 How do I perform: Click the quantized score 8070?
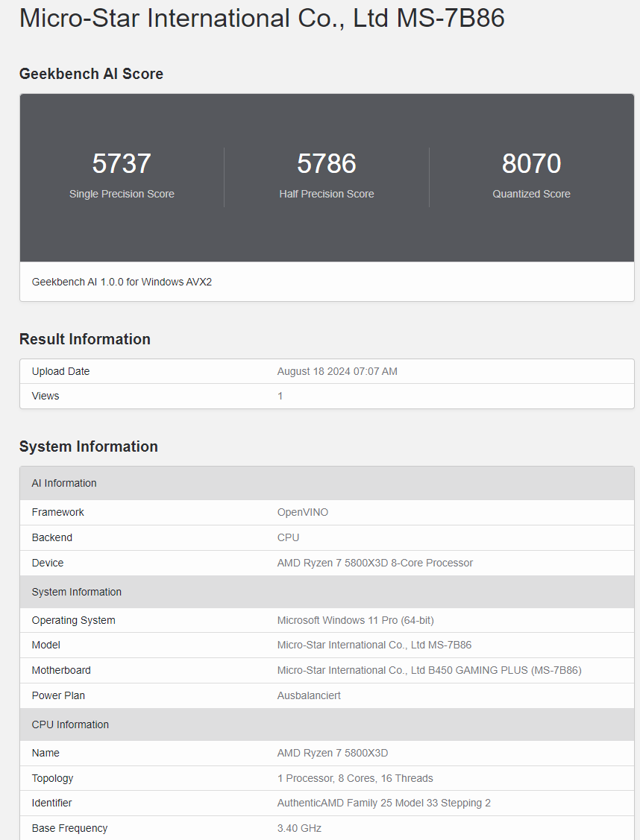[x=531, y=163]
